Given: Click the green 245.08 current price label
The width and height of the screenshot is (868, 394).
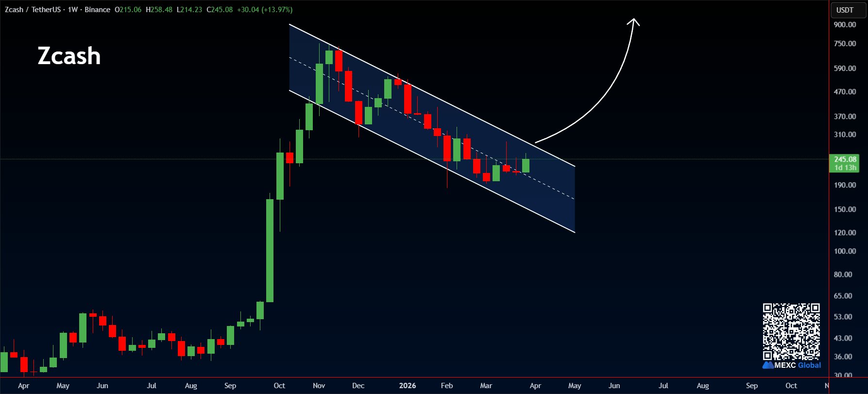Looking at the screenshot, I should pyautogui.click(x=845, y=159).
